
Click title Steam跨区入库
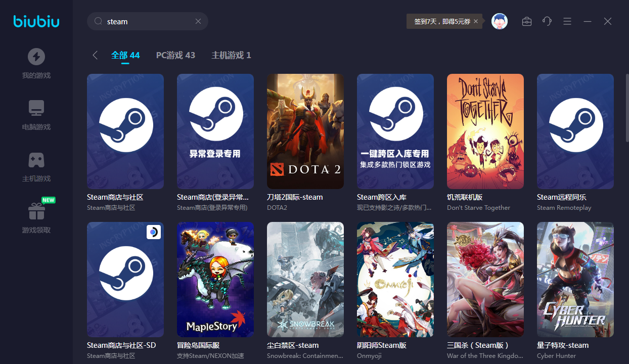tap(382, 197)
